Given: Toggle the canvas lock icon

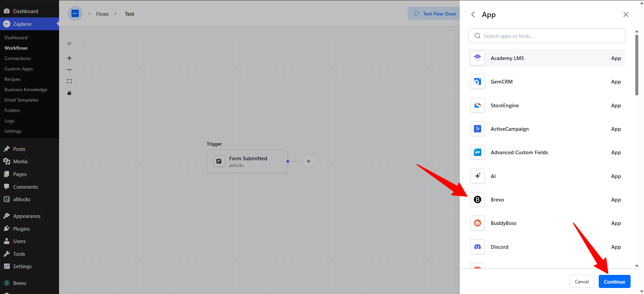Looking at the screenshot, I should pos(69,93).
